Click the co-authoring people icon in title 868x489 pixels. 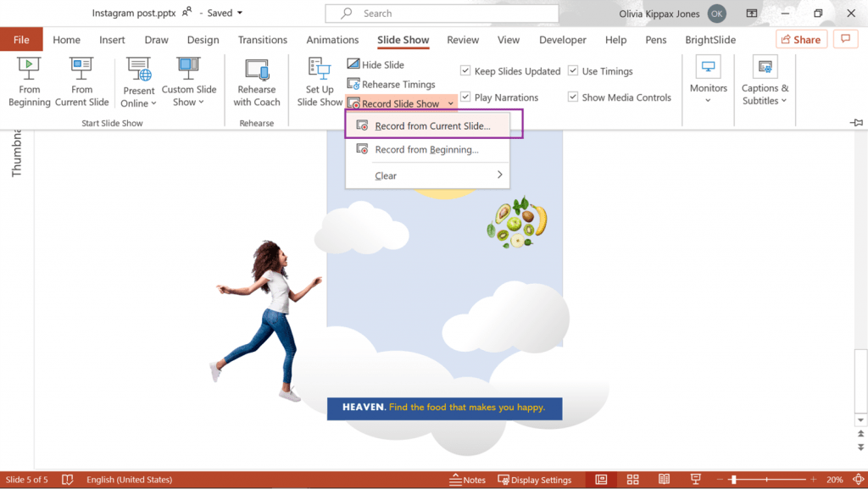click(x=187, y=12)
